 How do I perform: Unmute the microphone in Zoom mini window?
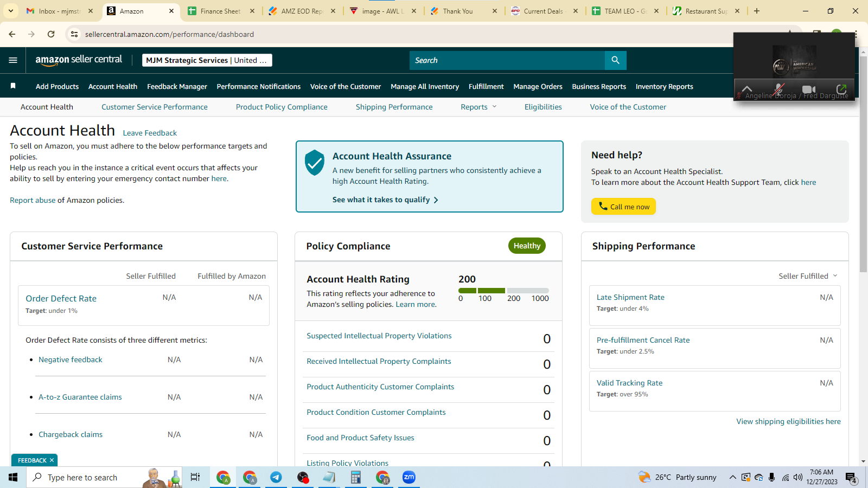pyautogui.click(x=779, y=89)
